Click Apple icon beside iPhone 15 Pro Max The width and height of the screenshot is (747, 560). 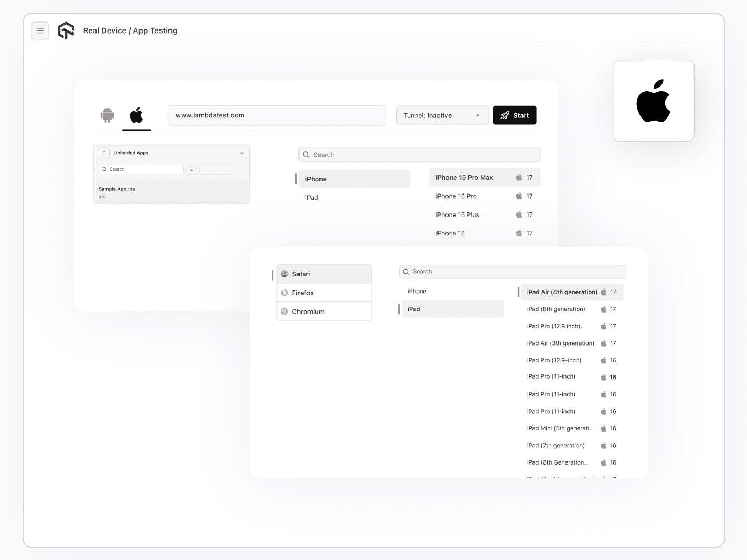click(519, 177)
